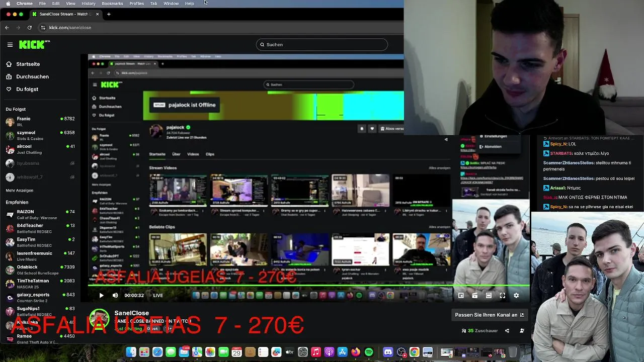Play the SanelClose stream video

pos(101,296)
